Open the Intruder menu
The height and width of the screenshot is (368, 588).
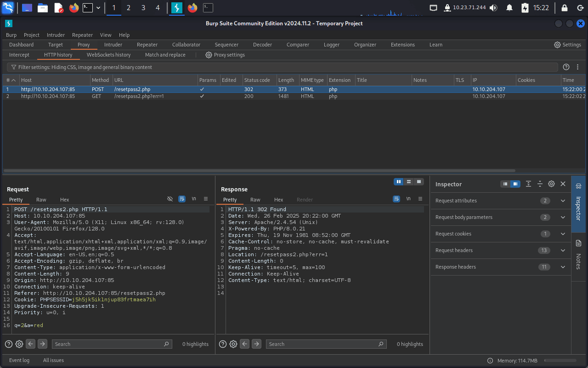coord(56,35)
